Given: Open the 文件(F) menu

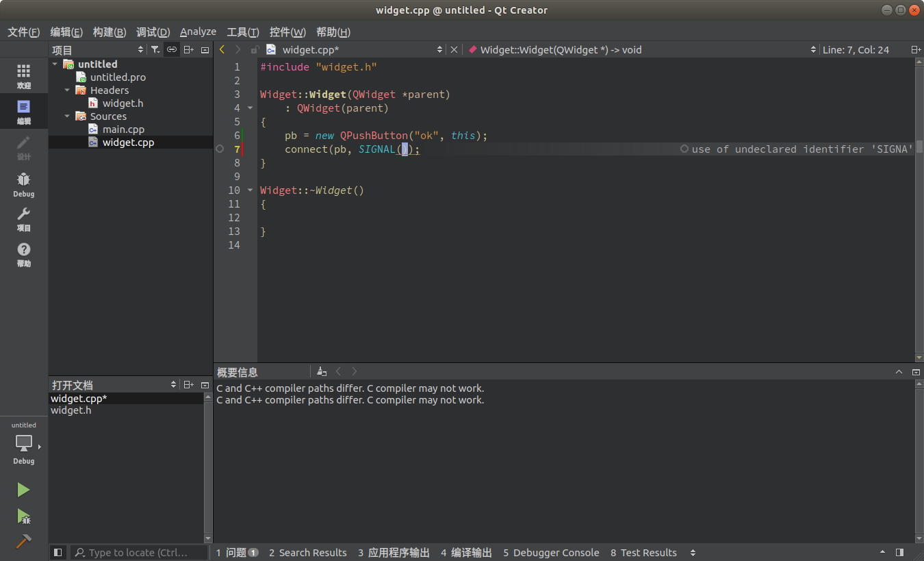Looking at the screenshot, I should coord(24,32).
